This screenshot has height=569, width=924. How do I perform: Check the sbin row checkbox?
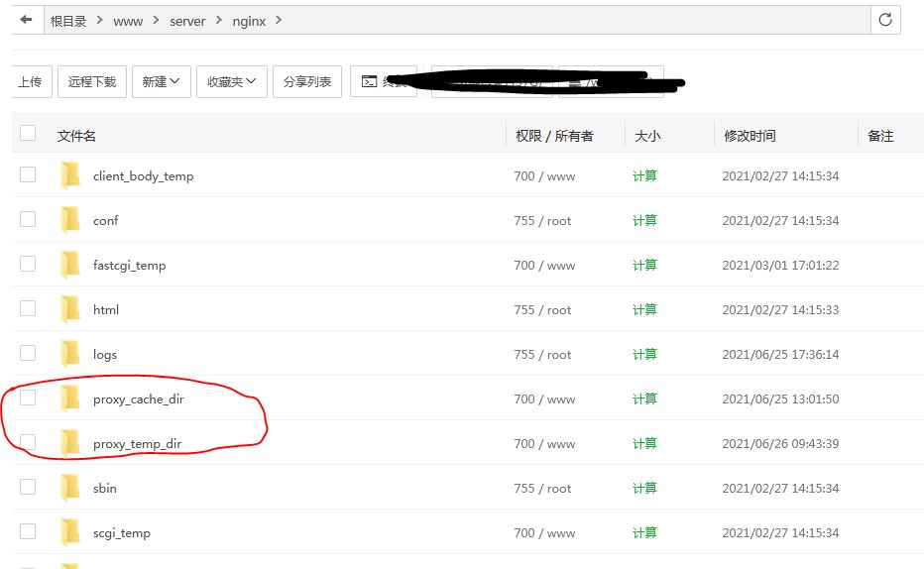(x=28, y=487)
